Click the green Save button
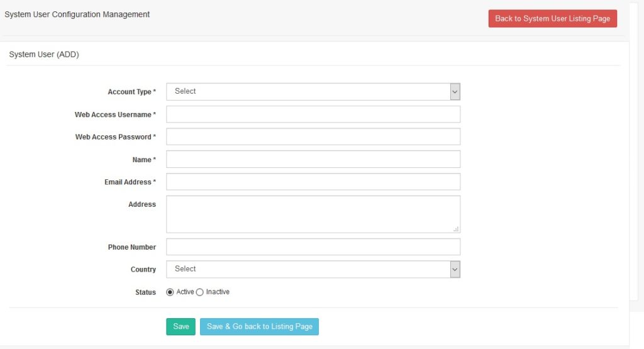Image resolution: width=644 pixels, height=349 pixels. [x=180, y=326]
